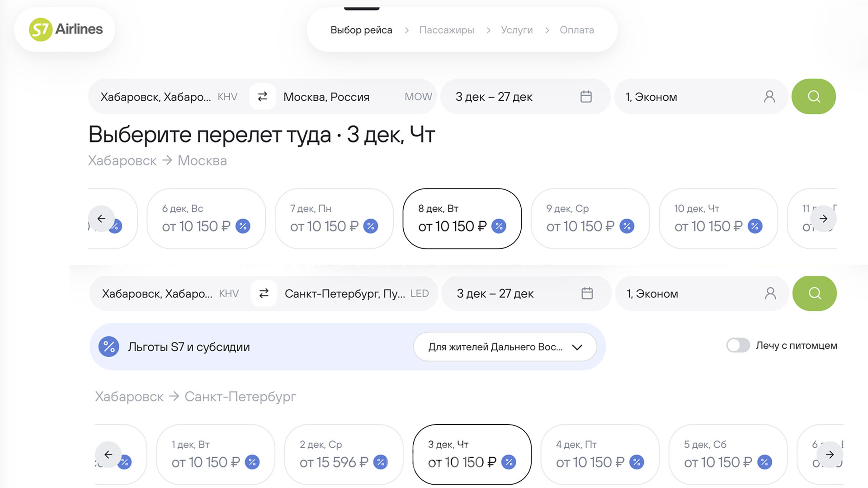Click the percent icon beside Льготы S7 и субсидии
The width and height of the screenshot is (868, 488).
tap(109, 347)
